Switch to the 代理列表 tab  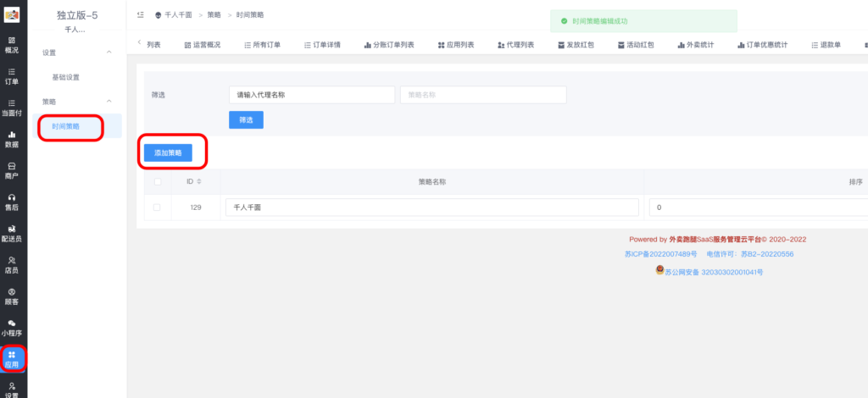point(515,45)
